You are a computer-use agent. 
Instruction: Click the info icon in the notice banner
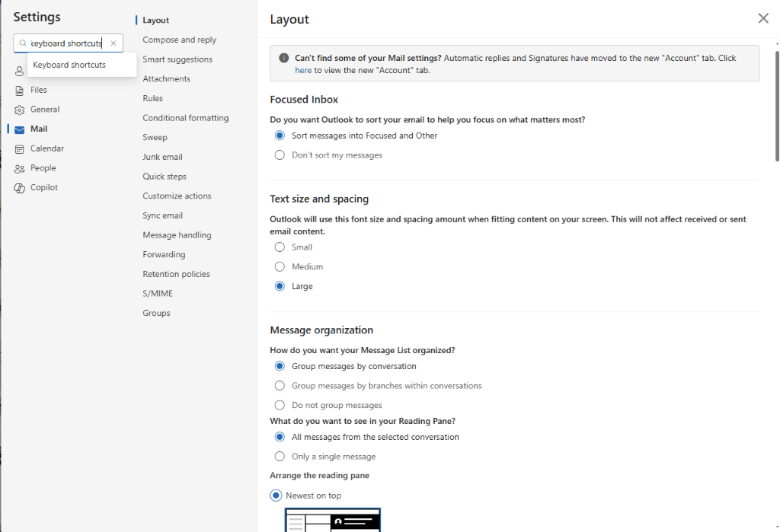coord(283,59)
